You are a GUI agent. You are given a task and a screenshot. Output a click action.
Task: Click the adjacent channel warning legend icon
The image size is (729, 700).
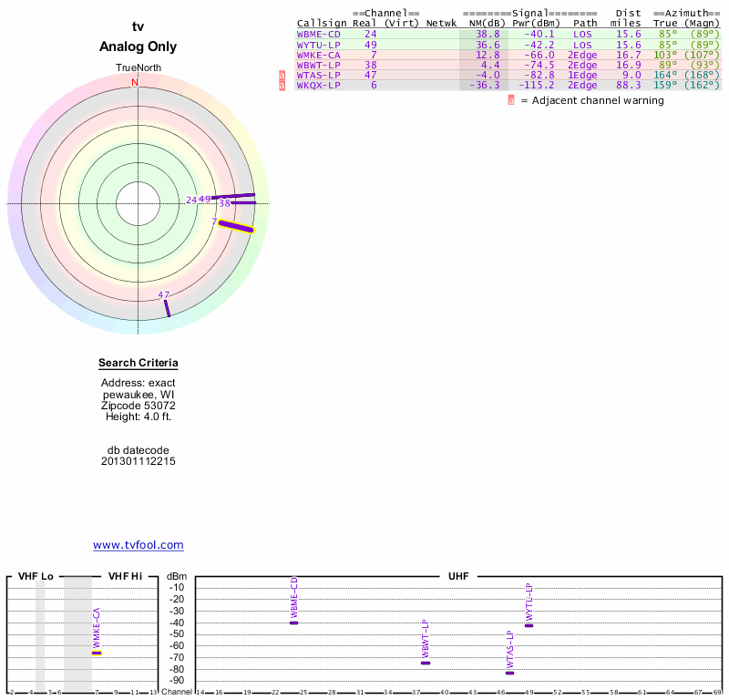pos(511,100)
